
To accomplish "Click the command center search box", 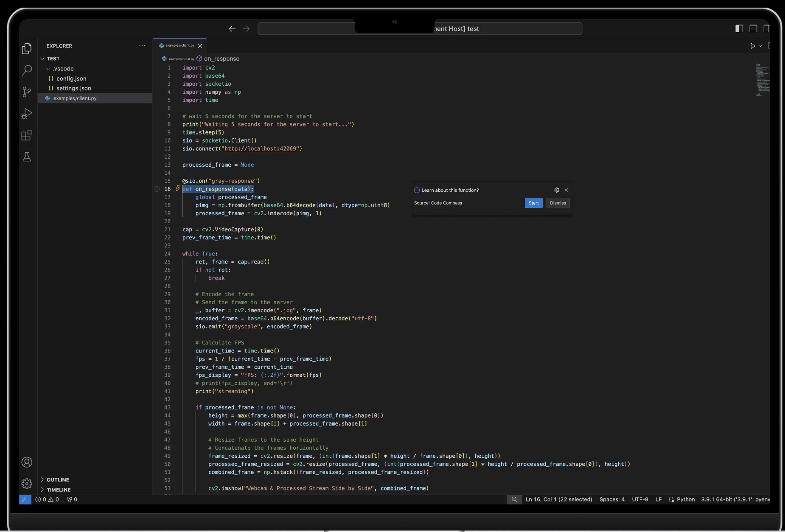I will pyautogui.click(x=420, y=29).
